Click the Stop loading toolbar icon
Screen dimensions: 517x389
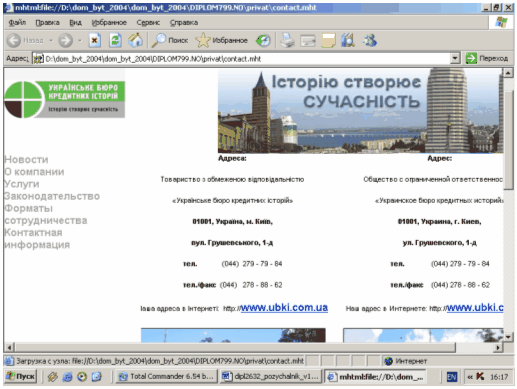[x=95, y=40]
